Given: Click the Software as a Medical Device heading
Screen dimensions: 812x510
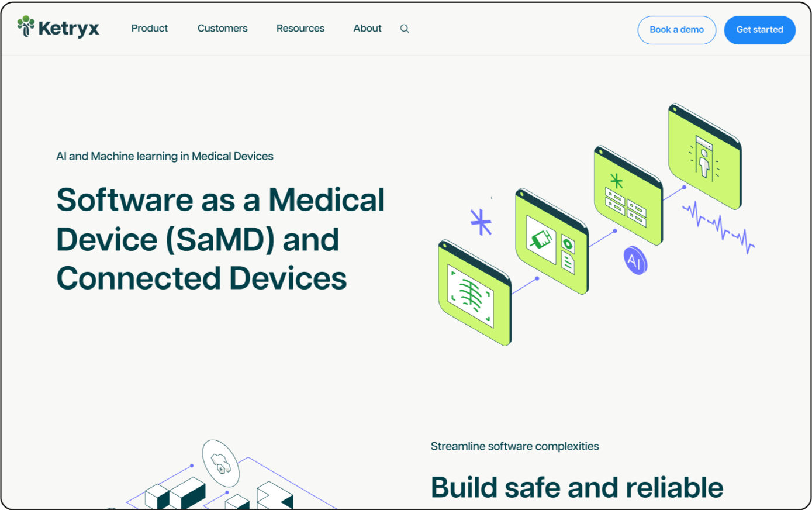Looking at the screenshot, I should coord(220,239).
